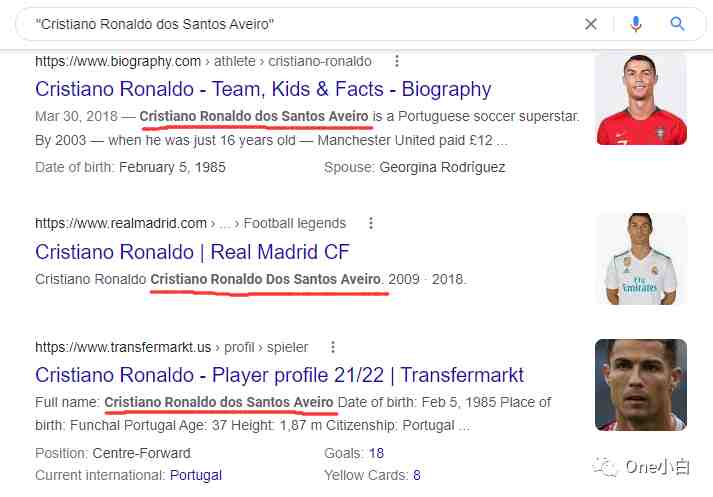Screen dimensions: 713x497
Task: Open red Portugal jersey thumbnail image
Action: click(x=641, y=100)
